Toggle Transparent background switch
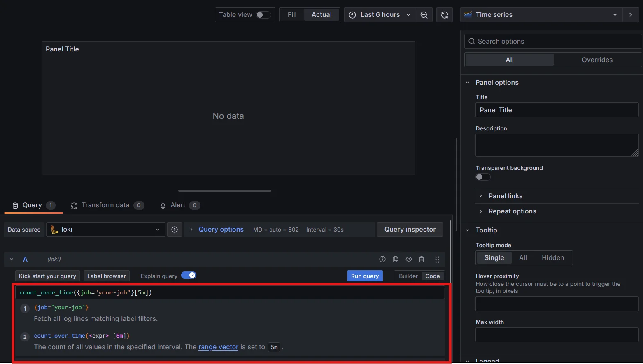 coord(483,177)
